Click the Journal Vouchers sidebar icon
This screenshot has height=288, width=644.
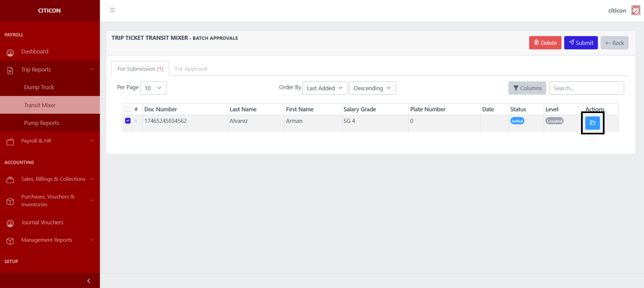pos(10,223)
